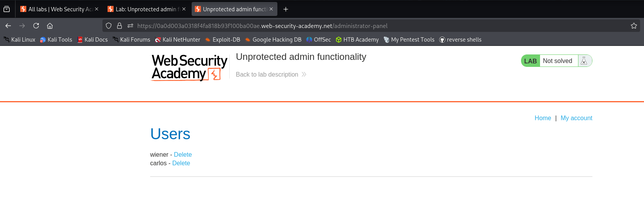The height and width of the screenshot is (203, 644).
Task: Switch to the All labs tab
Action: pos(55,9)
